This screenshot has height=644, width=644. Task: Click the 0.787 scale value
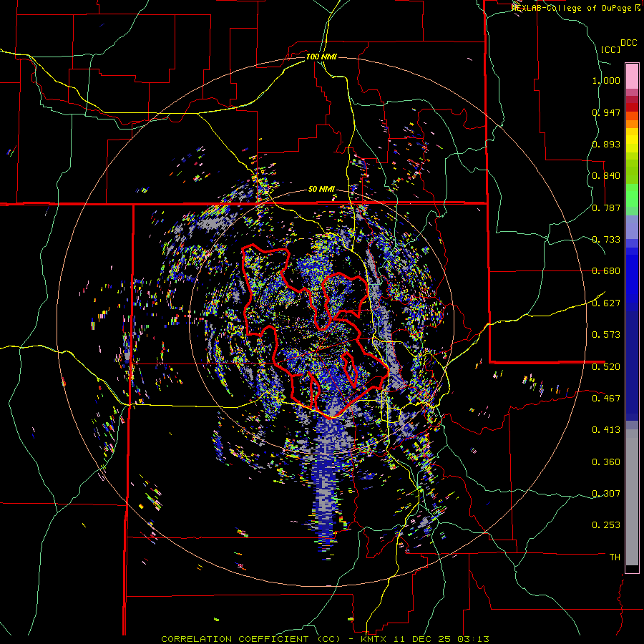(x=606, y=208)
